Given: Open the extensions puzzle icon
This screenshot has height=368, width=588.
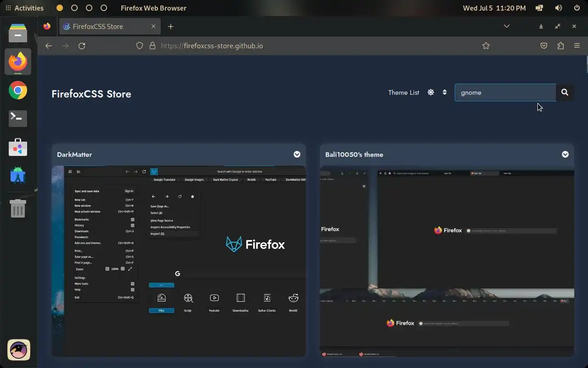Looking at the screenshot, I should click(560, 46).
